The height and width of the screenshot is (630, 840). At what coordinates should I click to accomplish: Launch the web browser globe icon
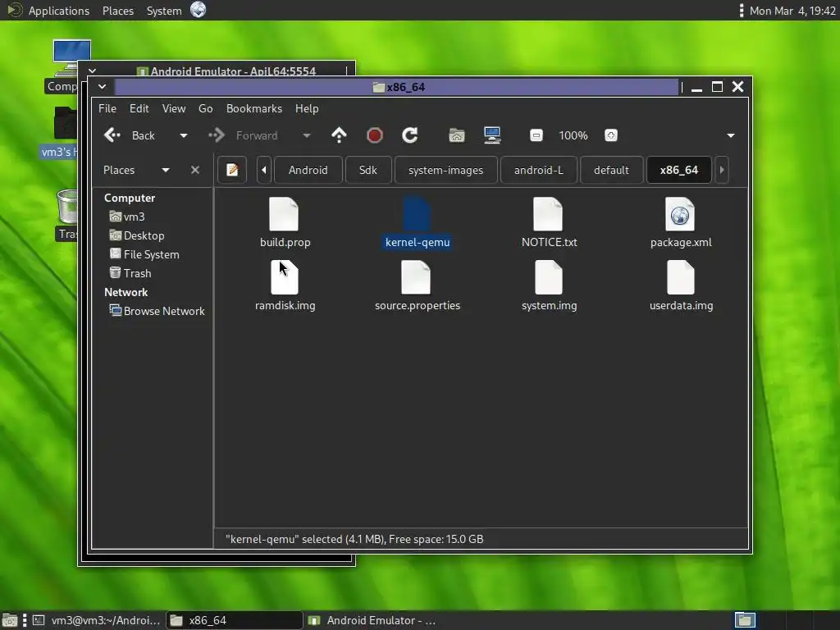(199, 10)
